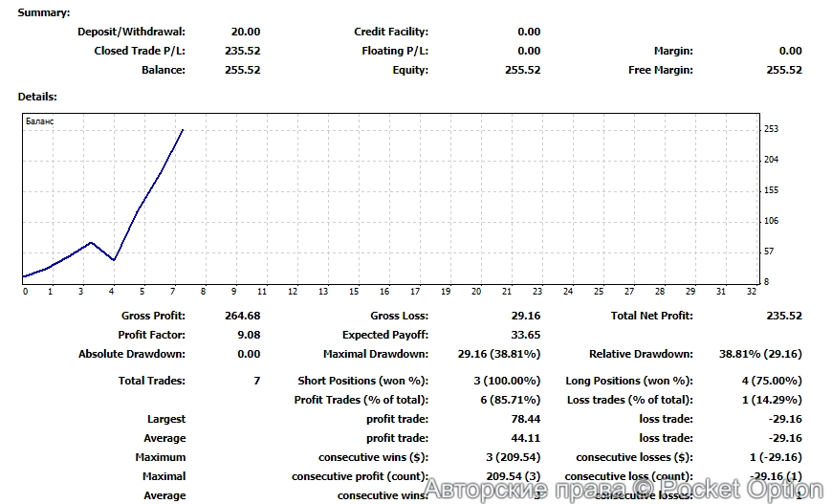Screen dimensions: 832x504
Task: Select the Equity label in Summary
Action: coord(410,70)
